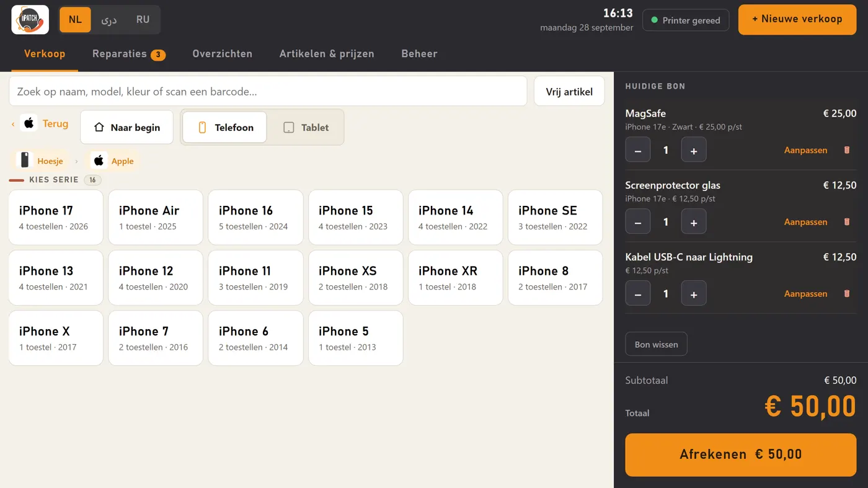
Task: Click the iPatch logo icon
Action: point(30,20)
